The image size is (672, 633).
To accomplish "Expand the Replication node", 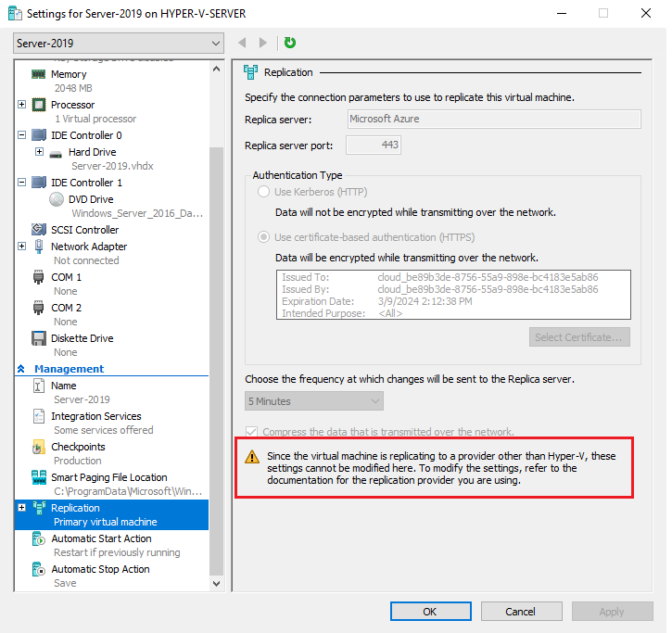I will 22,508.
